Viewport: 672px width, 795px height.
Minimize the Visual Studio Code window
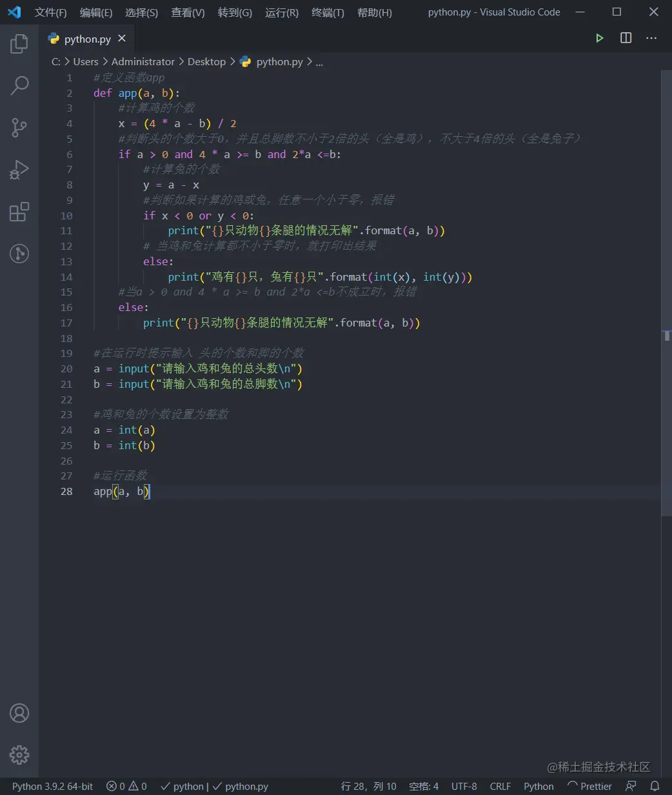pos(581,12)
